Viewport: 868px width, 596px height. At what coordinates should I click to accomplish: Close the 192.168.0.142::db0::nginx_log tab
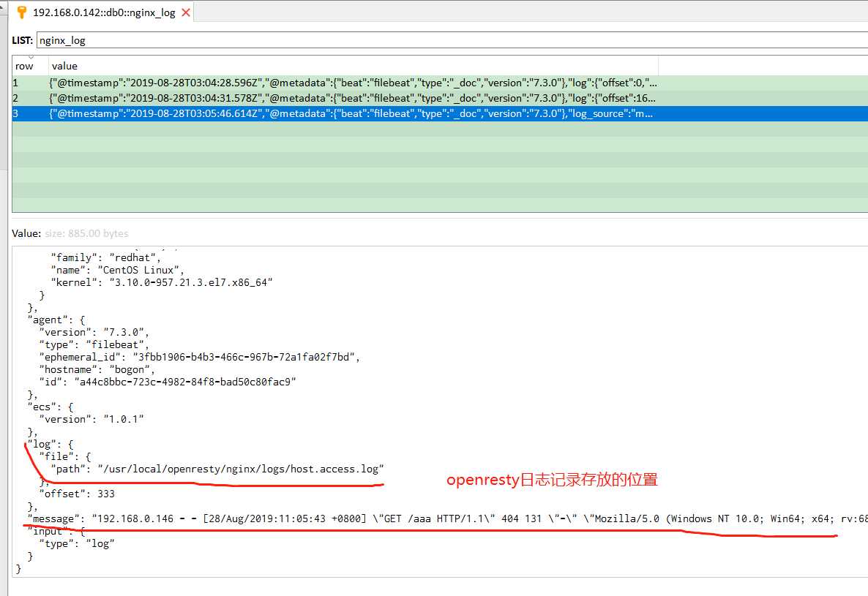pyautogui.click(x=186, y=12)
